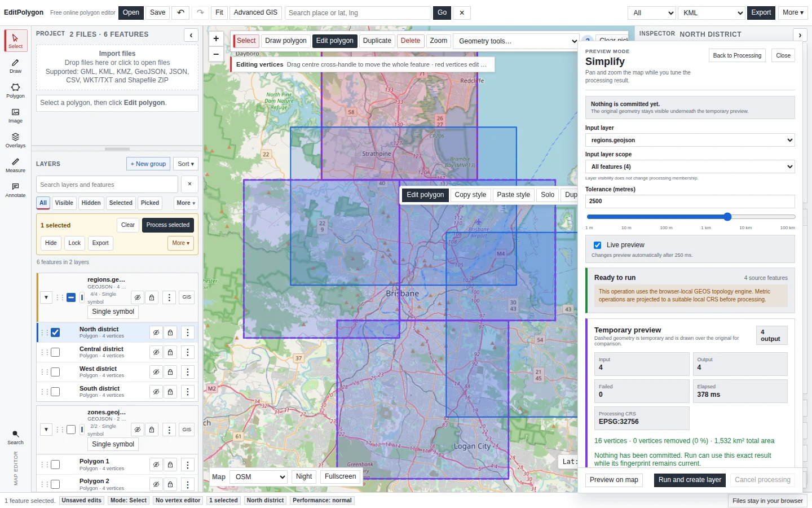
Task: Collapse the project panel with chevron
Action: pos(191,35)
